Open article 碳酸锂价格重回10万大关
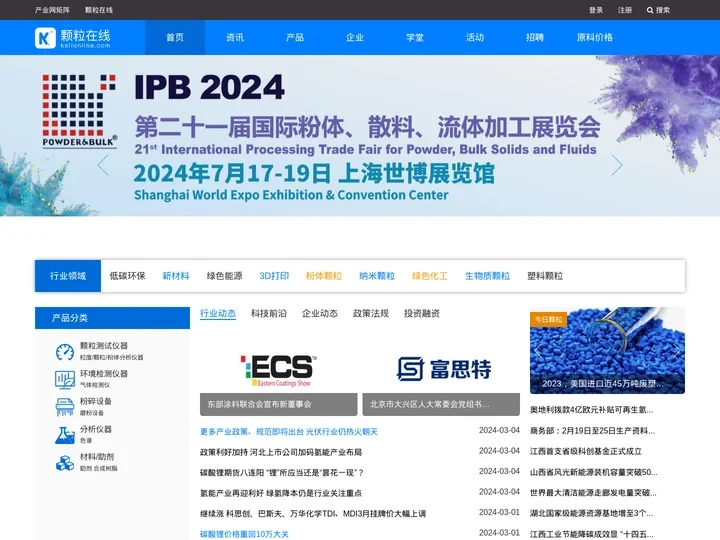The height and width of the screenshot is (540, 720). [x=244, y=534]
